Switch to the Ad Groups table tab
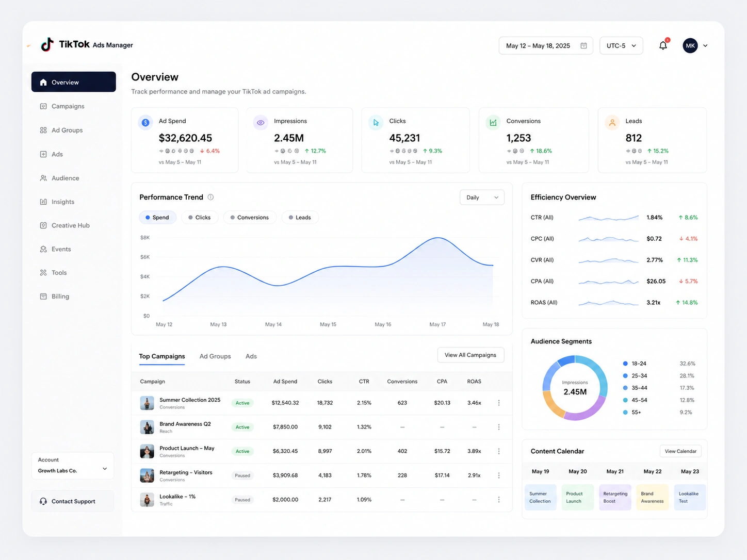This screenshot has height=560, width=747. pyautogui.click(x=215, y=356)
